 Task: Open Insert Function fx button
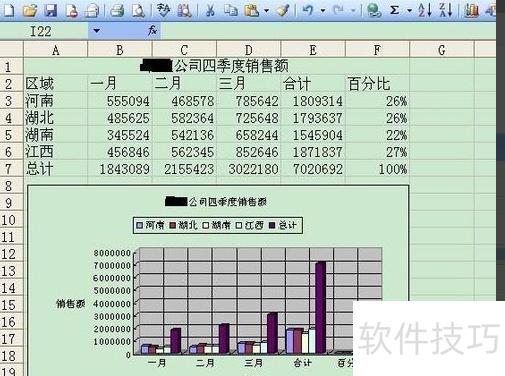pos(152,31)
